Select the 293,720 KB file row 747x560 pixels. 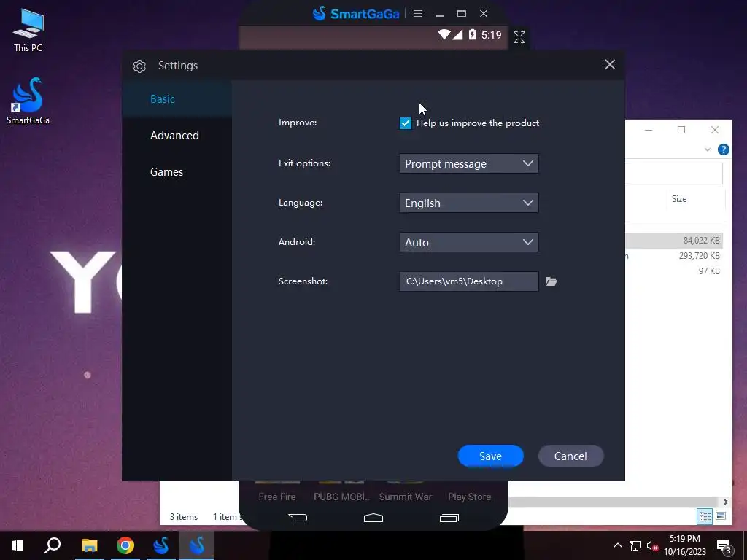click(674, 256)
